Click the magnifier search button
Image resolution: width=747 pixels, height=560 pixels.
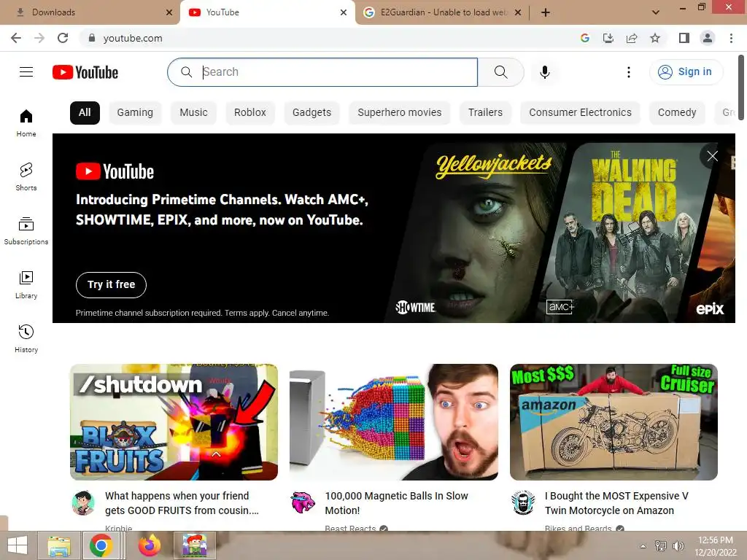click(500, 72)
